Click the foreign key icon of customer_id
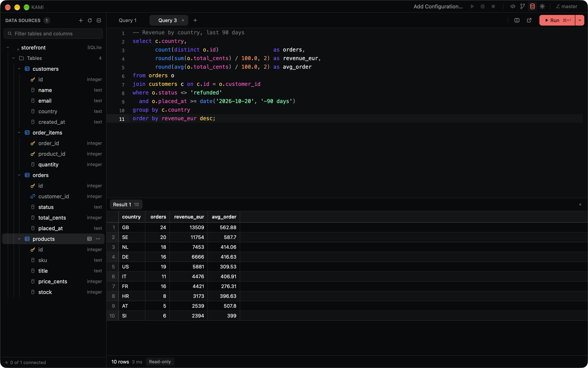 (33, 196)
